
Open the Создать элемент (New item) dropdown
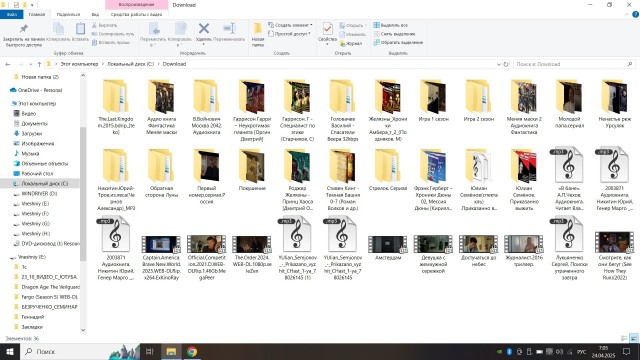[x=290, y=25]
